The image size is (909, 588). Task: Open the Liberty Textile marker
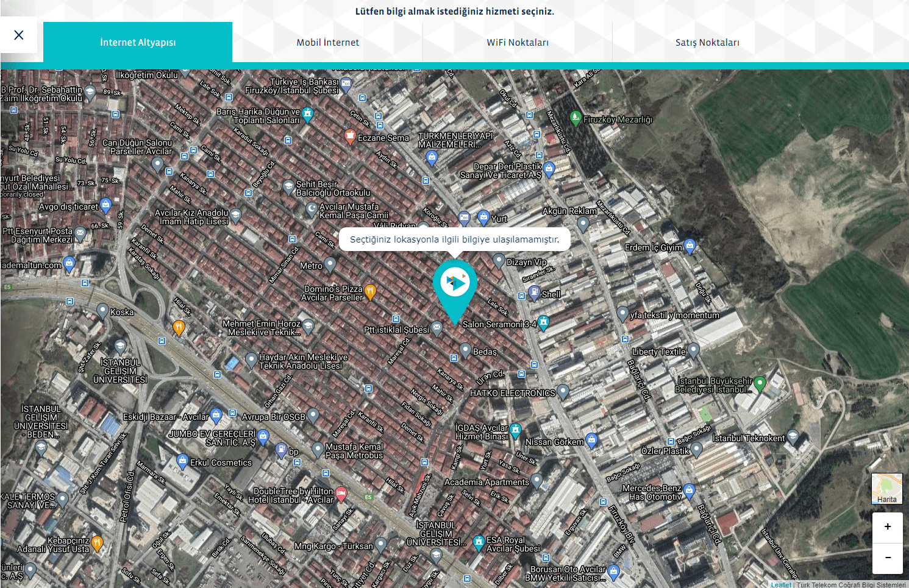click(693, 350)
